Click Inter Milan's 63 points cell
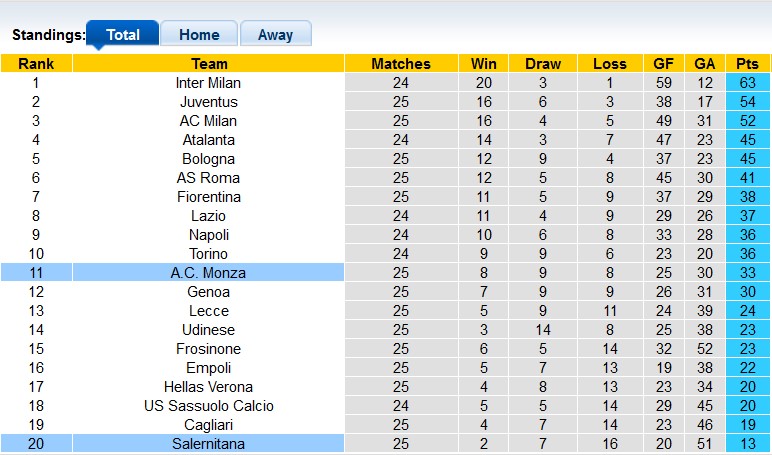772x455 pixels. tap(748, 83)
